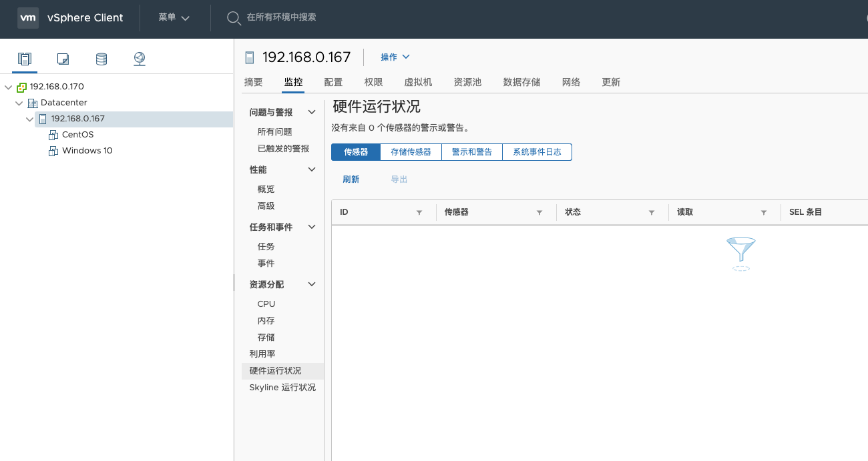Viewport: 868px width, 461px height.
Task: Switch to VMs and Templates view icon
Action: (x=63, y=59)
